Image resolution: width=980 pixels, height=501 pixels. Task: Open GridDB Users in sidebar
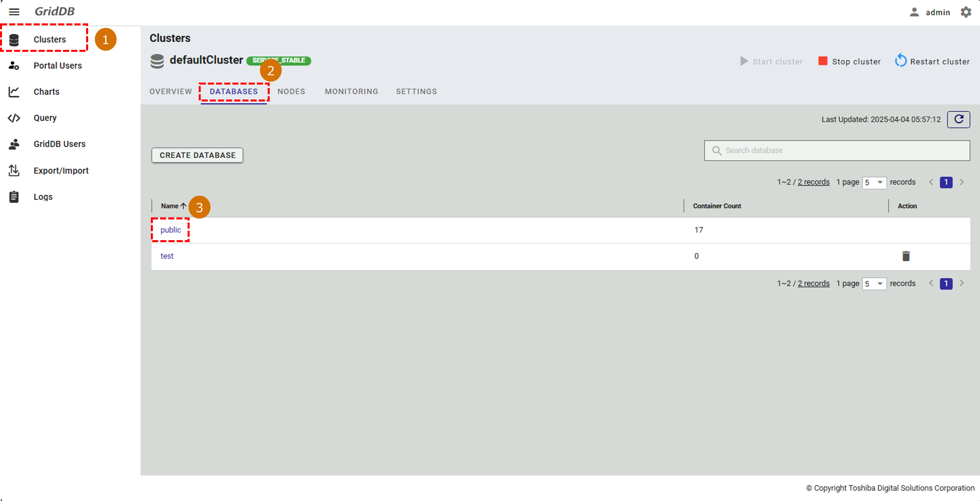tap(59, 144)
